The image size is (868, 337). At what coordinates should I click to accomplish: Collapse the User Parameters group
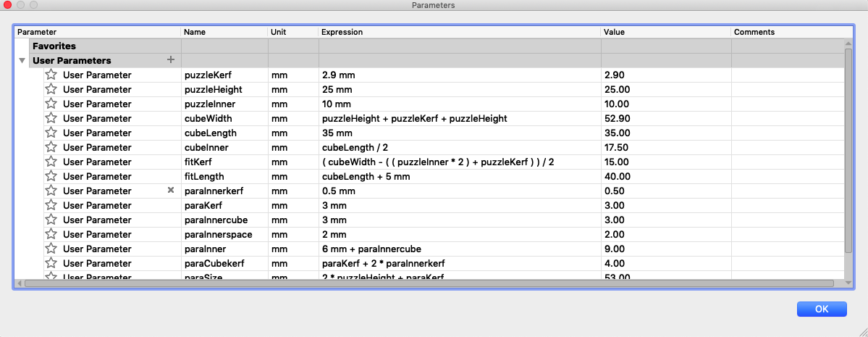pyautogui.click(x=22, y=61)
